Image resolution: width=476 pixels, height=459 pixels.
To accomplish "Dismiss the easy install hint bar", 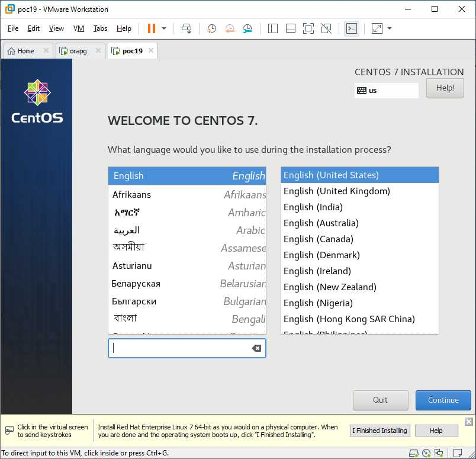I will [469, 421].
